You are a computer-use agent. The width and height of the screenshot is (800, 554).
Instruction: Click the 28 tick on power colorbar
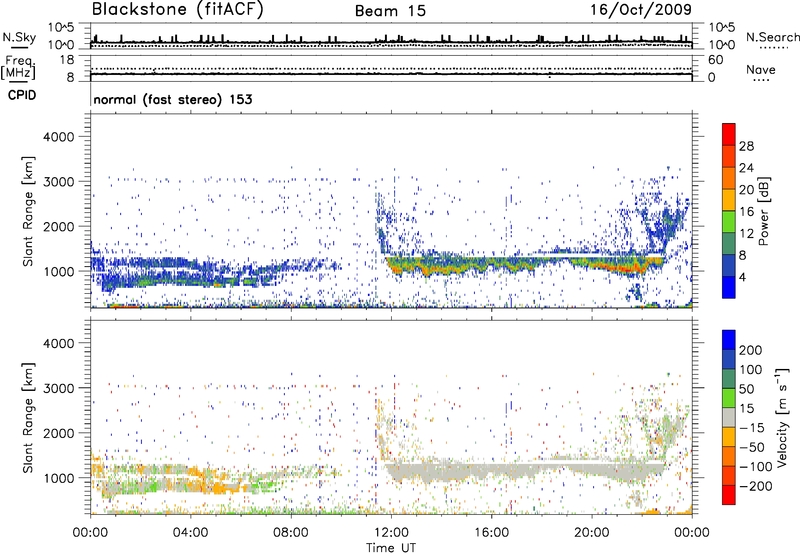(x=746, y=146)
